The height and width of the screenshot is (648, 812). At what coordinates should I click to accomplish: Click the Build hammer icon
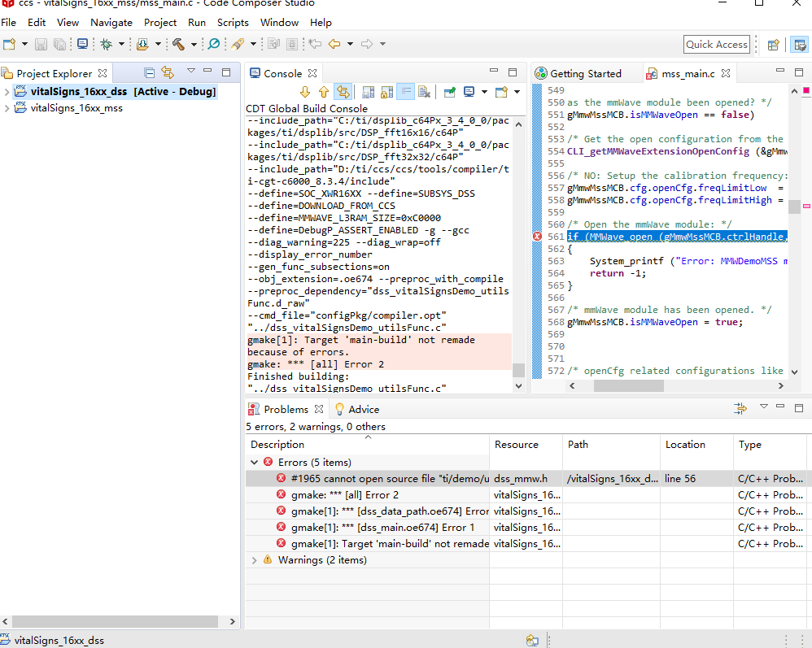coord(178,44)
